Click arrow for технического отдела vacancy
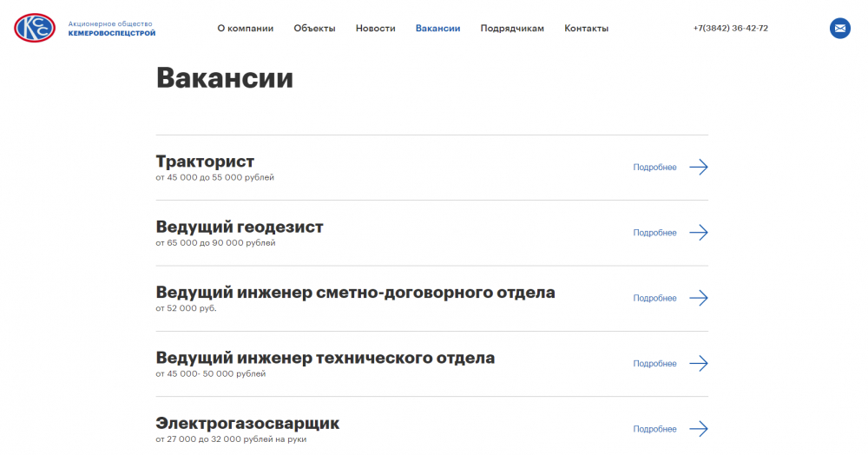868x455 pixels. pos(699,364)
